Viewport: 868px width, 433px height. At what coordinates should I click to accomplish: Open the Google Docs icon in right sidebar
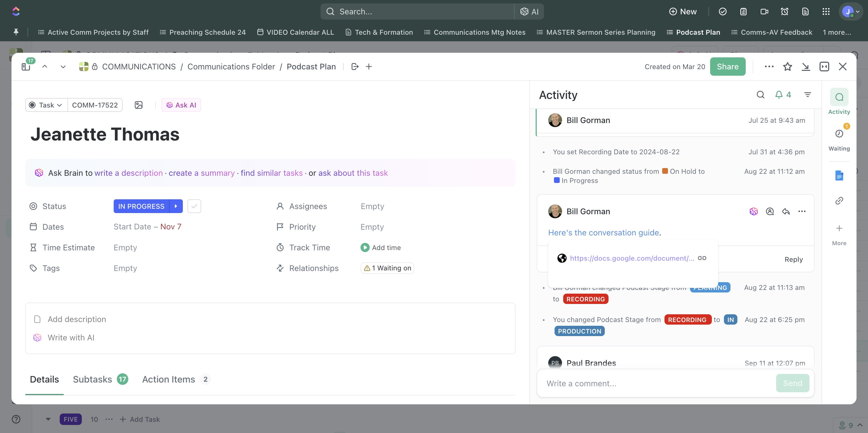click(839, 175)
